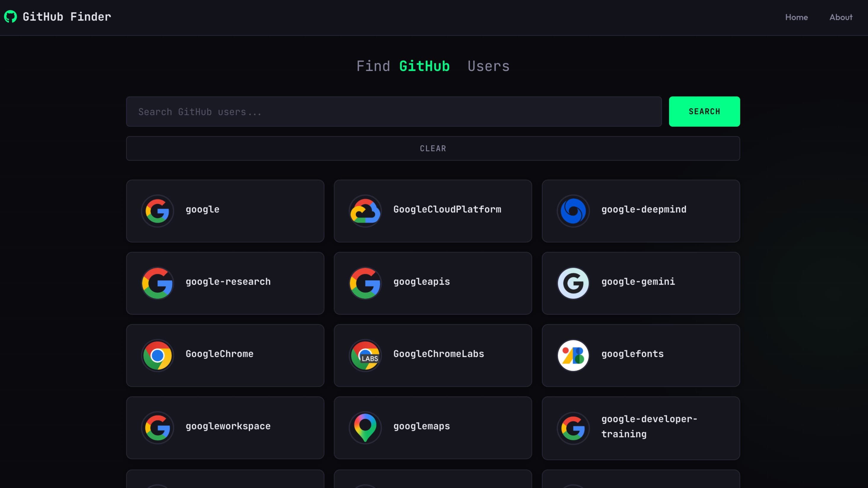
Task: Click the GoogleCloudPlatform cloud avatar
Action: click(x=365, y=211)
